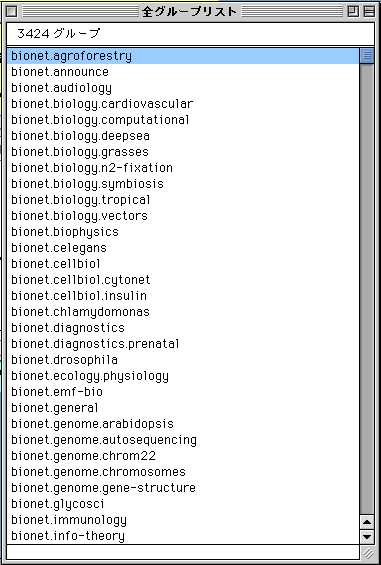Click the scrollbar down arrow
The width and height of the screenshot is (381, 565).
367,537
